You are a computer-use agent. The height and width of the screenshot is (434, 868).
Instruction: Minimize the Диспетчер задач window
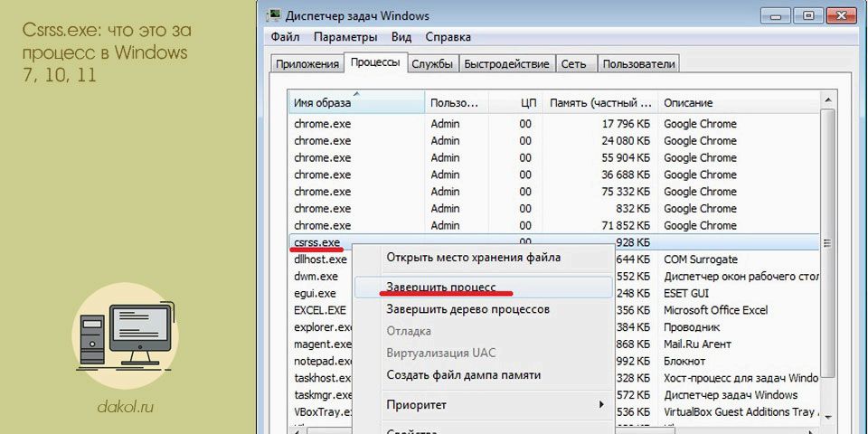pyautogui.click(x=775, y=14)
